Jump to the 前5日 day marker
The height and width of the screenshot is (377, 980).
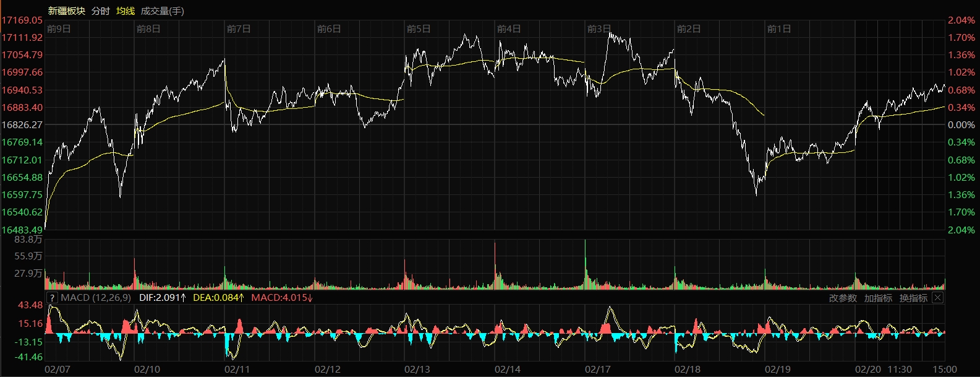pyautogui.click(x=419, y=29)
